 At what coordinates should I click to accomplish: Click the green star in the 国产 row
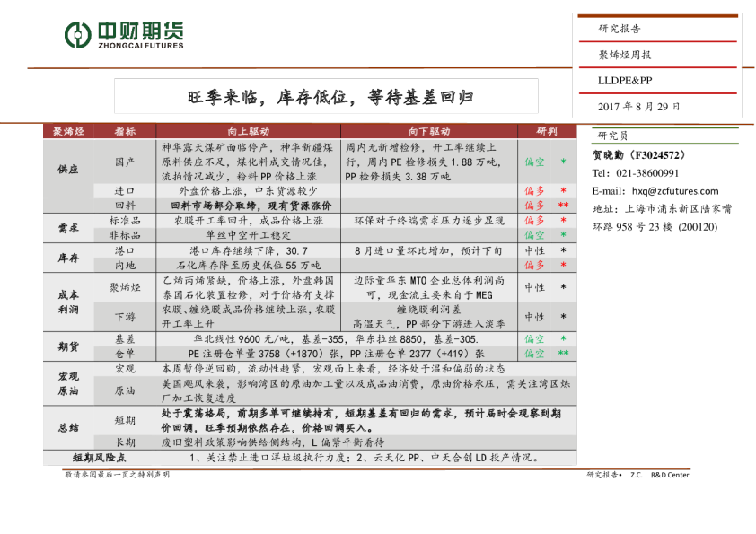coord(563,162)
